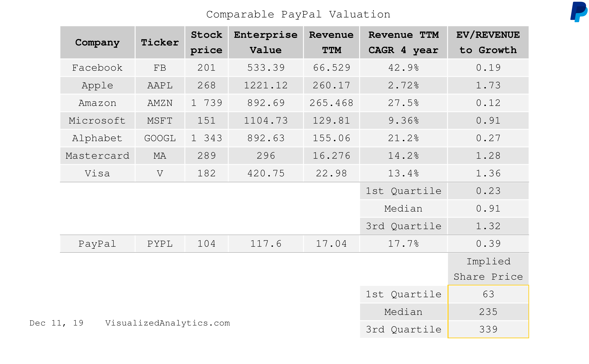The width and height of the screenshot is (589, 364).
Task: Select the Facebook company cell
Action: [x=97, y=68]
